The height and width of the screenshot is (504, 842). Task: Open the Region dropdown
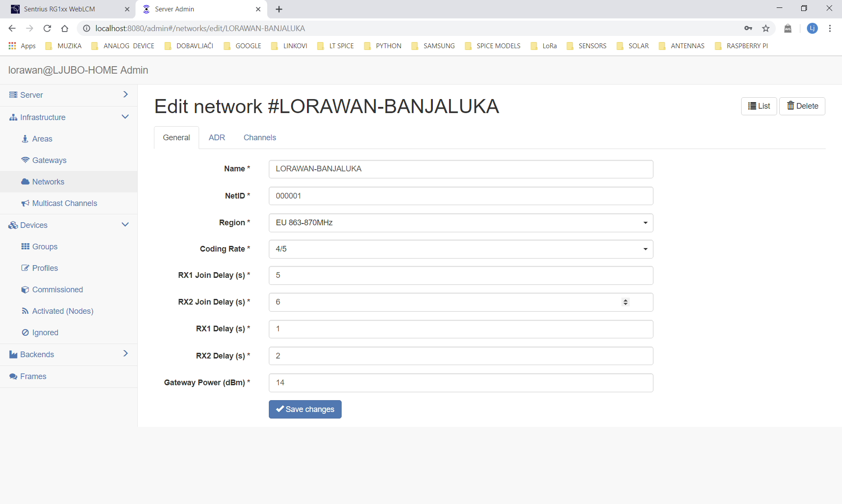(x=645, y=223)
